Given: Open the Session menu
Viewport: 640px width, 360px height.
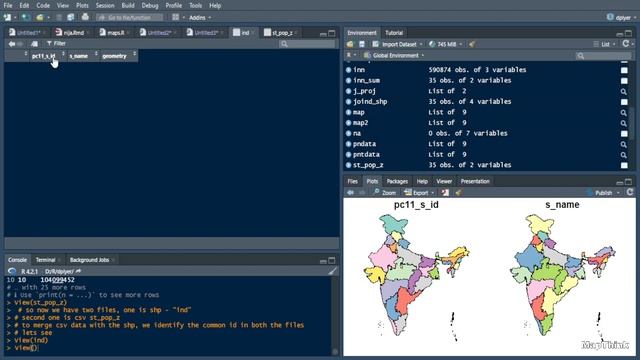Looking at the screenshot, I should pyautogui.click(x=105, y=6).
